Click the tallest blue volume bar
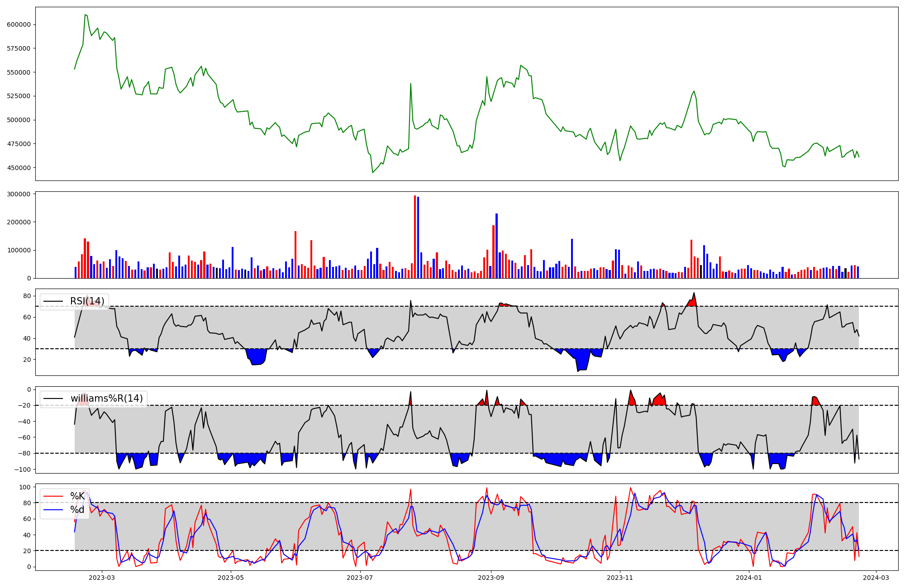This screenshot has width=905, height=588. (418, 237)
